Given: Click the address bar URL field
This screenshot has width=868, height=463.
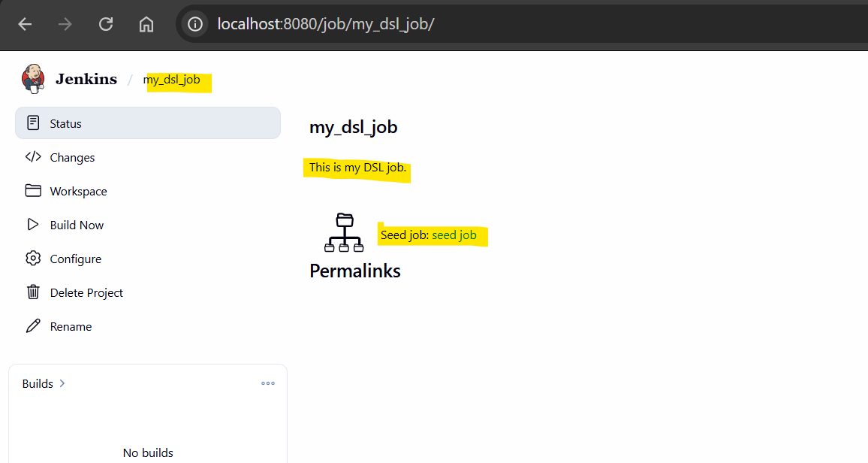Looking at the screenshot, I should (x=520, y=24).
